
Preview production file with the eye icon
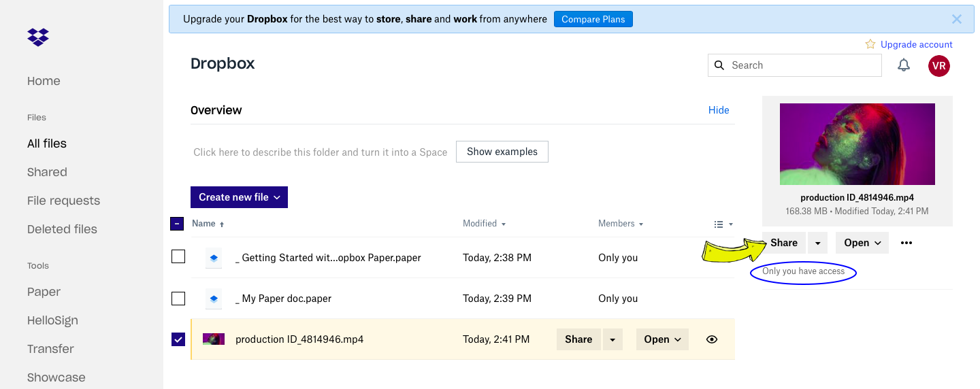pos(712,339)
